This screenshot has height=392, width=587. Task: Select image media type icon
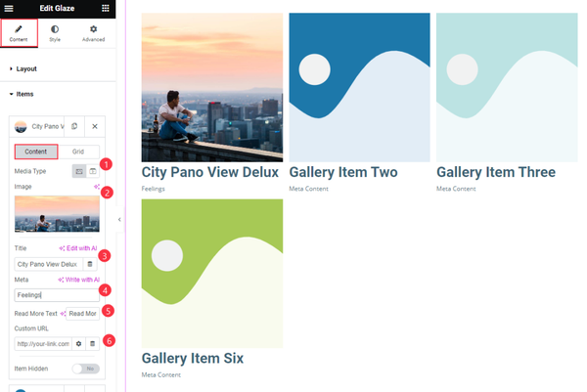pyautogui.click(x=79, y=171)
